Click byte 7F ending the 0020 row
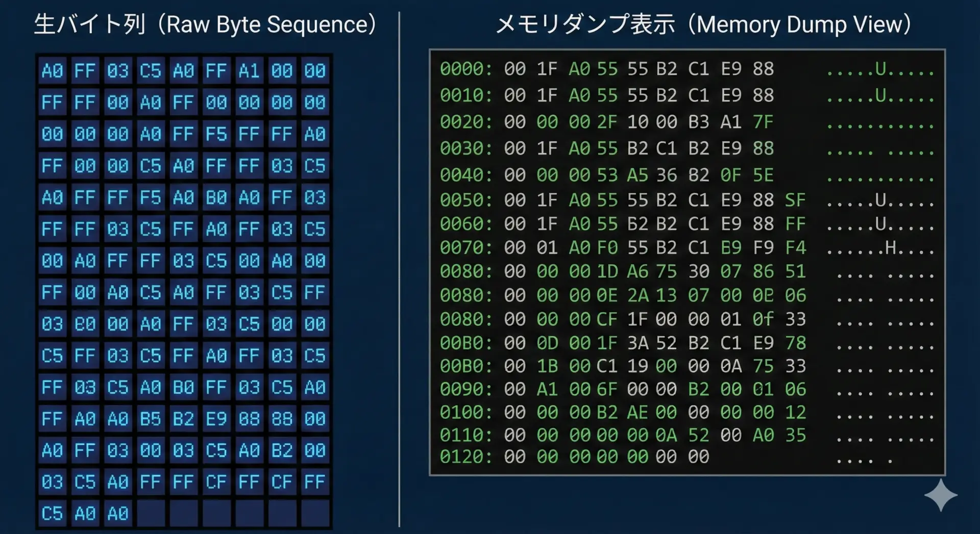The image size is (980, 534). (763, 122)
